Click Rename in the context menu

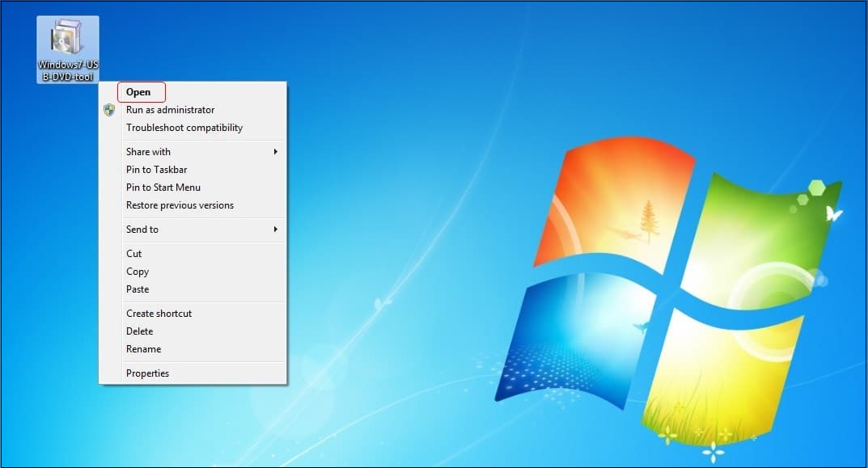click(x=193, y=348)
